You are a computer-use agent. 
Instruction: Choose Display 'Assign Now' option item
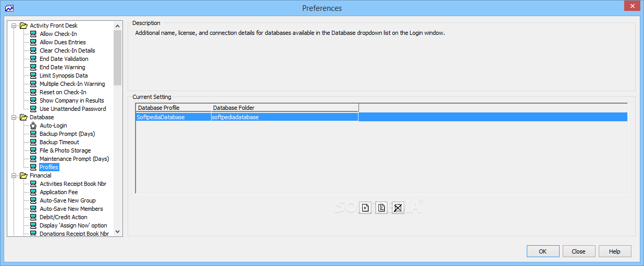(73, 225)
